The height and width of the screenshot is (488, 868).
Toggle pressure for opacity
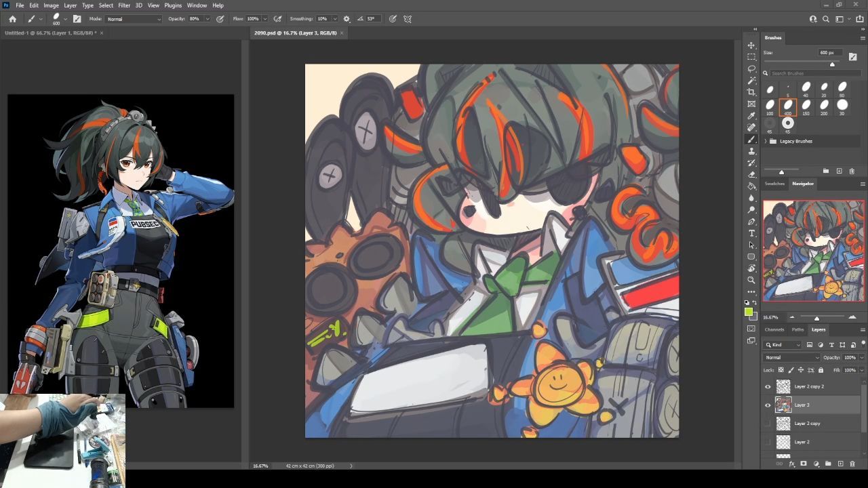220,19
